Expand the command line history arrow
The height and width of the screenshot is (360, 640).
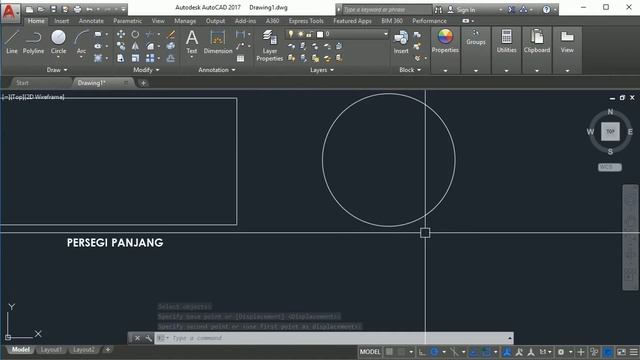click(x=509, y=338)
